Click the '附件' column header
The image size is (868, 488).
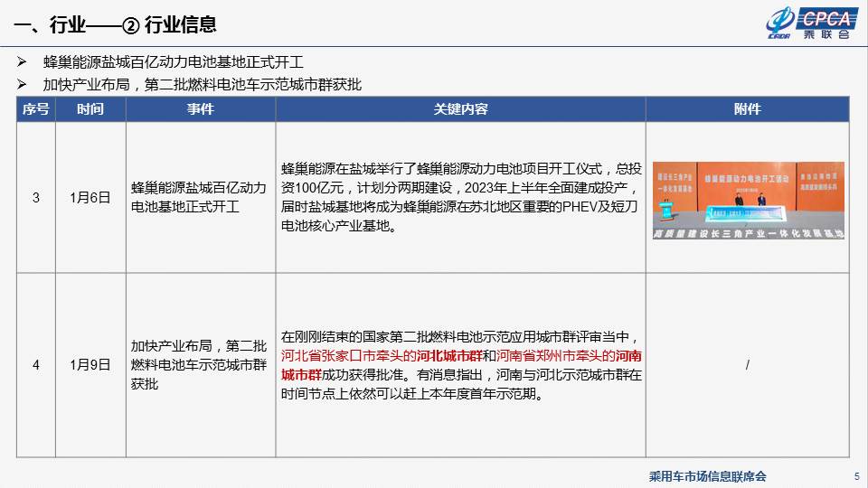[x=748, y=109]
